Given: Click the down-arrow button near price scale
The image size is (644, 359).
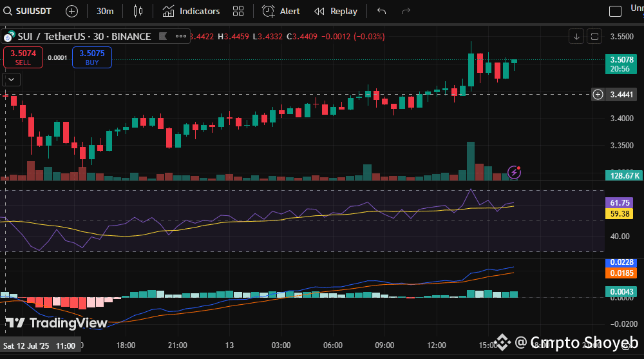Looking at the screenshot, I should [x=576, y=36].
